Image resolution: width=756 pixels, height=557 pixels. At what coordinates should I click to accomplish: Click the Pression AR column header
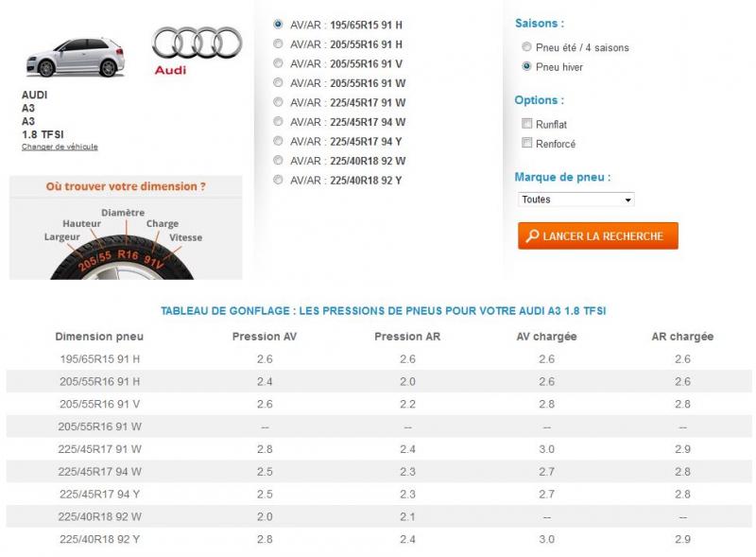[407, 337]
